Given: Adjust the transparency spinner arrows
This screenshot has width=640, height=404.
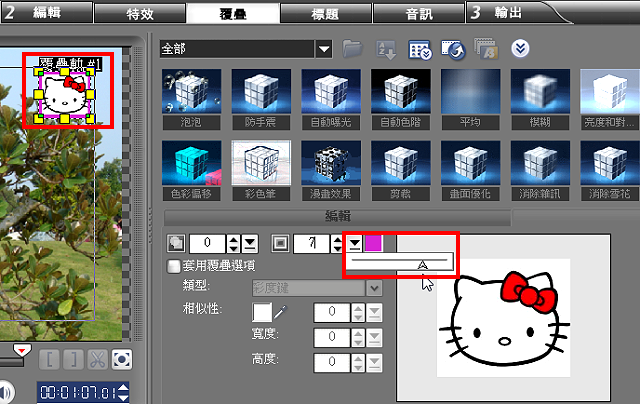Looking at the screenshot, I should pyautogui.click(x=233, y=243).
